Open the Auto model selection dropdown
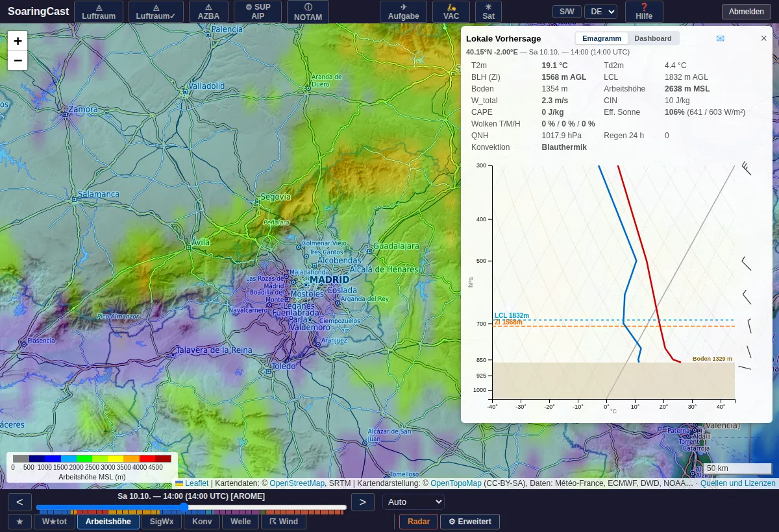 [414, 502]
